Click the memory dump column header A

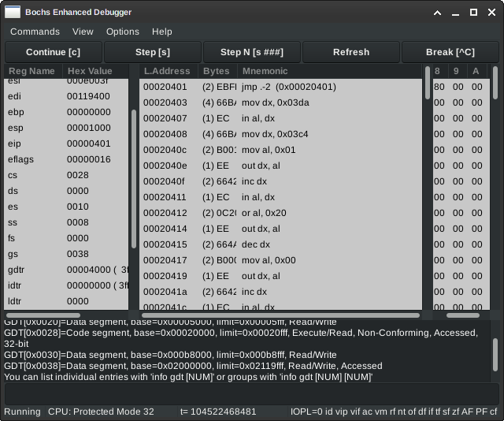476,71
